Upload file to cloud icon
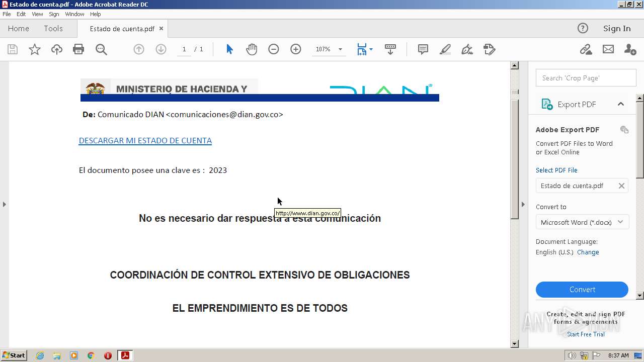 (x=57, y=49)
